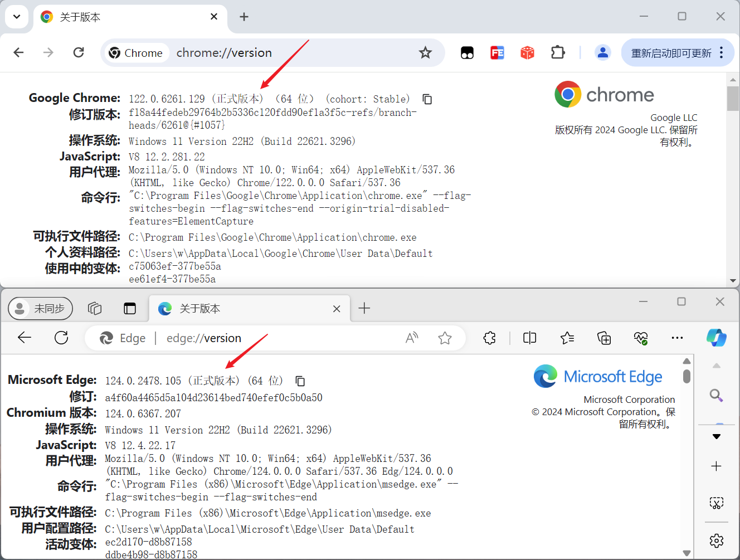Screen dimensions: 740x560
Task: Close the Edge 关于版本 tab
Action: [x=337, y=309]
